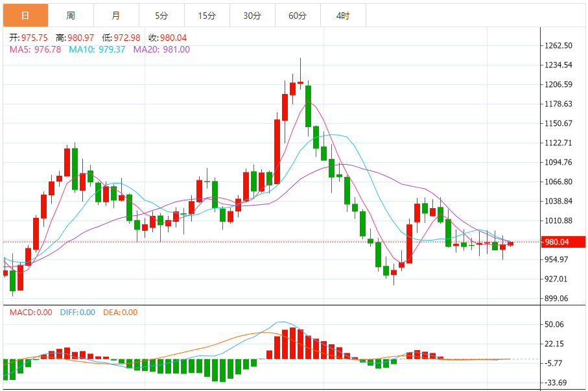The height and width of the screenshot is (391, 588).
Task: Click the 1150.67 price axis label
Action: pyautogui.click(x=558, y=123)
